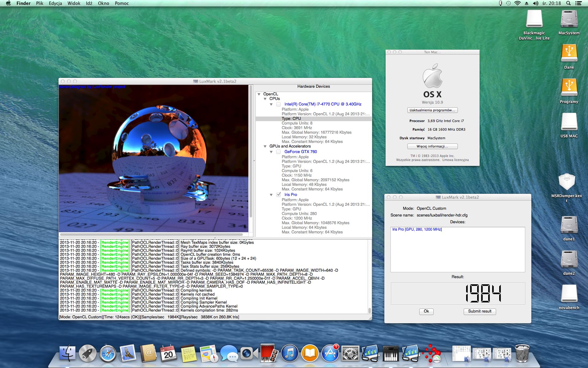This screenshot has width=588, height=368.
Task: Enable the GeForce GTX 760 checkbox
Action: coord(278,152)
